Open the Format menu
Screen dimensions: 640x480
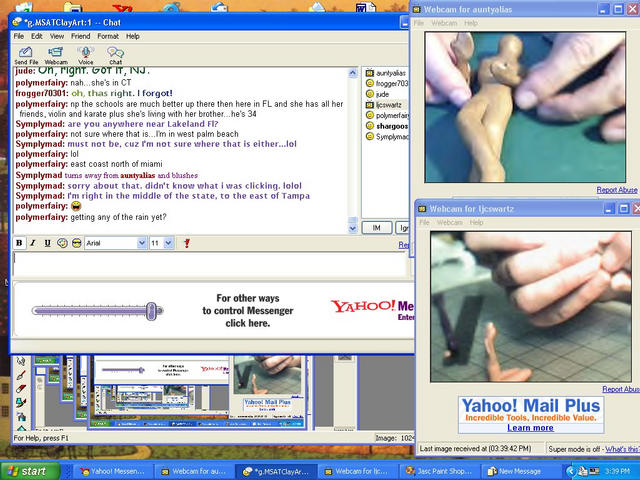[108, 36]
